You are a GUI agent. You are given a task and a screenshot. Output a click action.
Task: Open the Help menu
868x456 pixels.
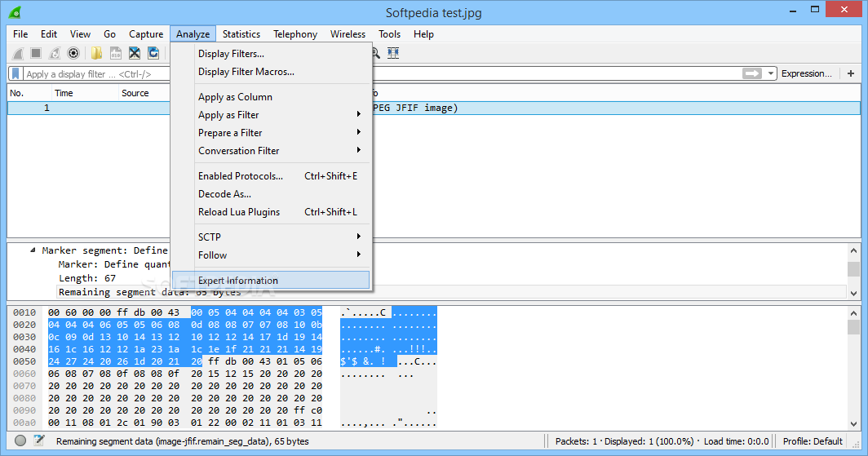[x=423, y=34]
